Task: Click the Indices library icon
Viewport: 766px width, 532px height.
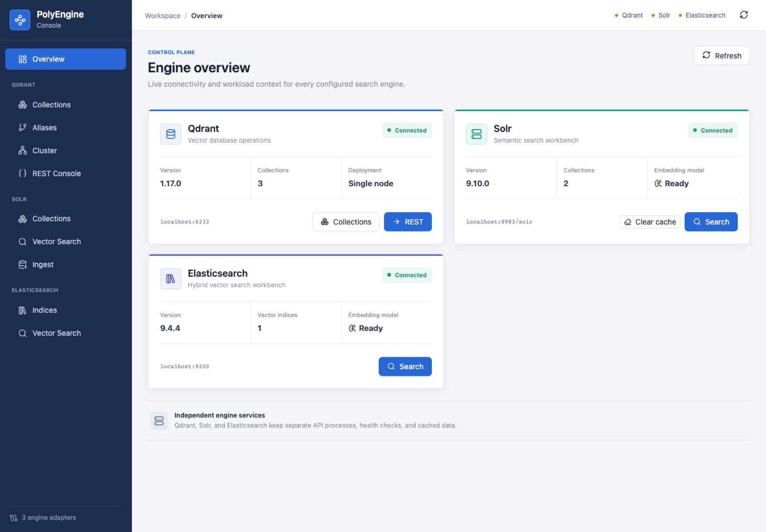Action: point(23,310)
